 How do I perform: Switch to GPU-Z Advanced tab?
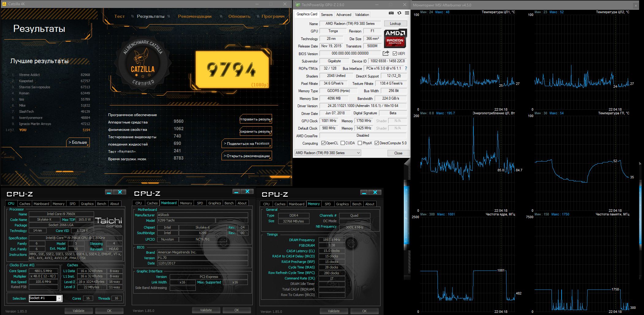344,15
